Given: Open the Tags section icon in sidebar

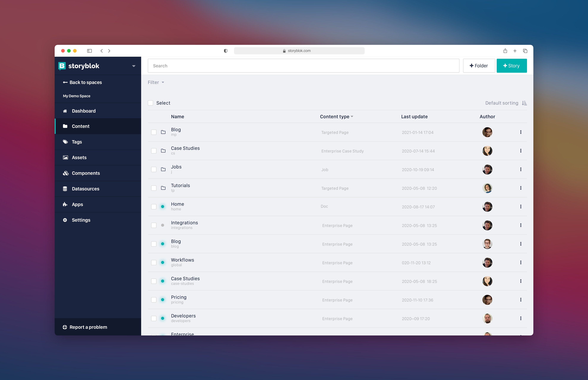Looking at the screenshot, I should pos(65,142).
